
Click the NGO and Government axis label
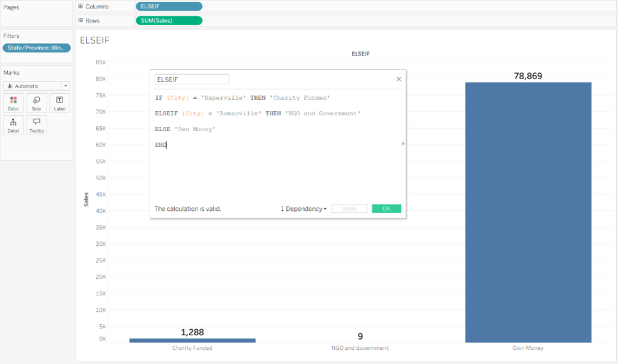click(360, 348)
